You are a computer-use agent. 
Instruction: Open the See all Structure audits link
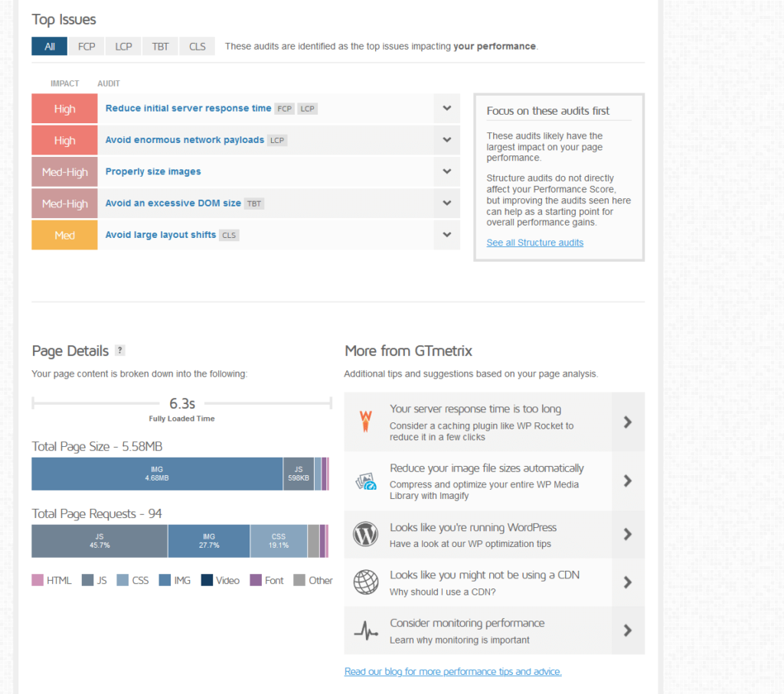click(534, 243)
